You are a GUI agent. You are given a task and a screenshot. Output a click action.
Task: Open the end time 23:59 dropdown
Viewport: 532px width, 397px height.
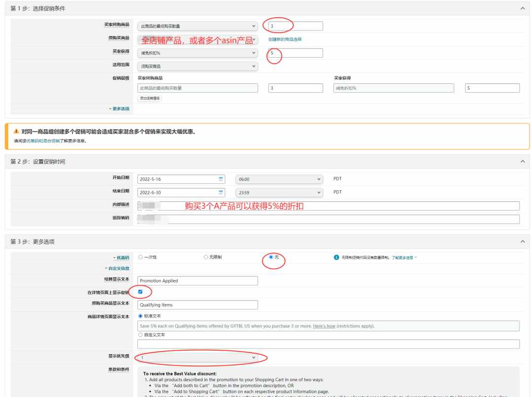point(279,192)
